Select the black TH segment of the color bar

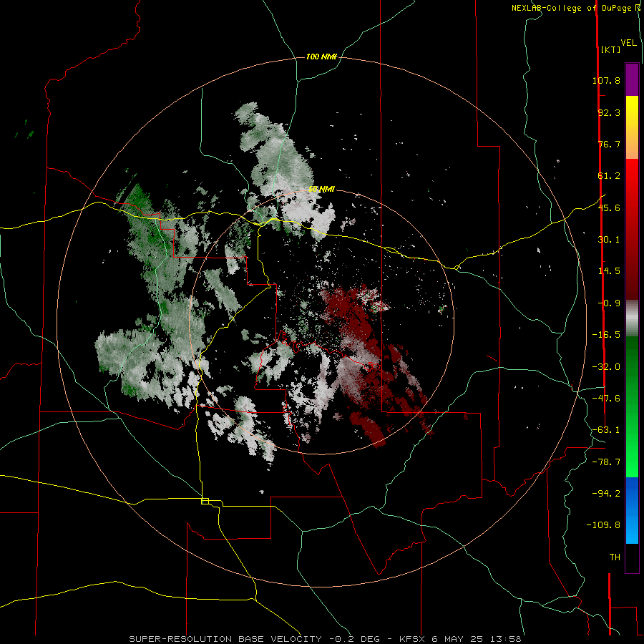tap(632, 557)
